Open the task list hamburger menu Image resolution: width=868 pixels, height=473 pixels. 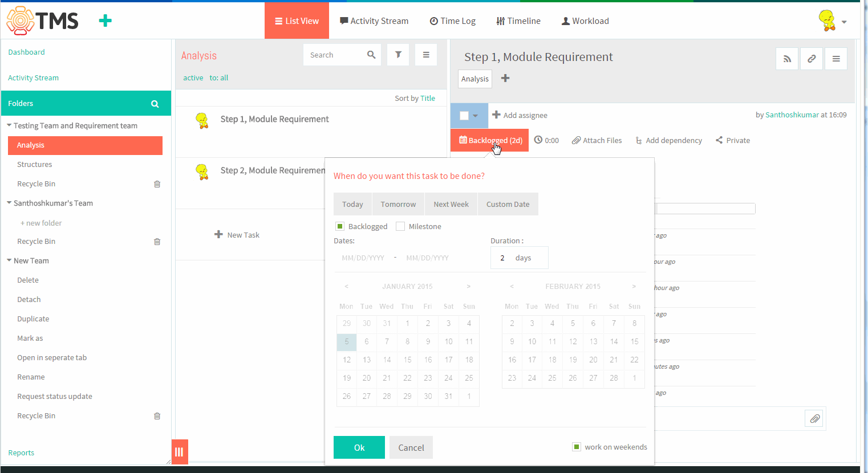point(426,55)
